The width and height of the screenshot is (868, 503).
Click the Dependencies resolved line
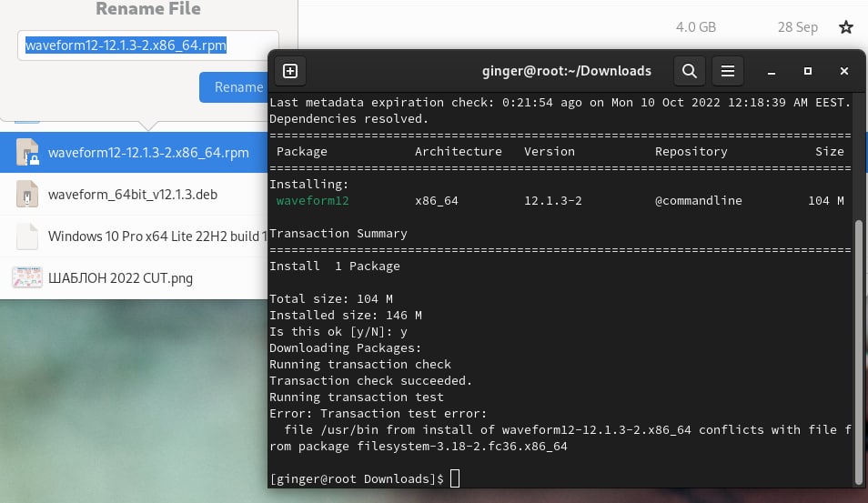point(349,119)
